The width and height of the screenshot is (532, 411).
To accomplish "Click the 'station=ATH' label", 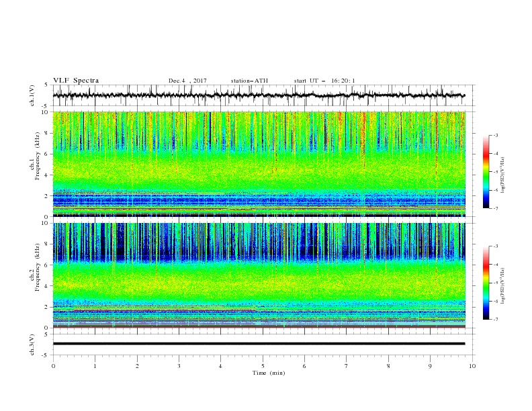I will [249, 81].
